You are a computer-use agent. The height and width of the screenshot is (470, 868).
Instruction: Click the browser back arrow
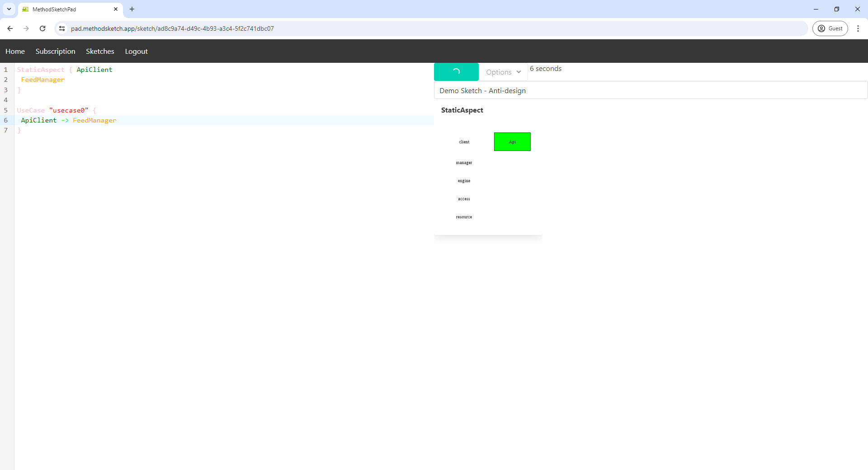10,28
